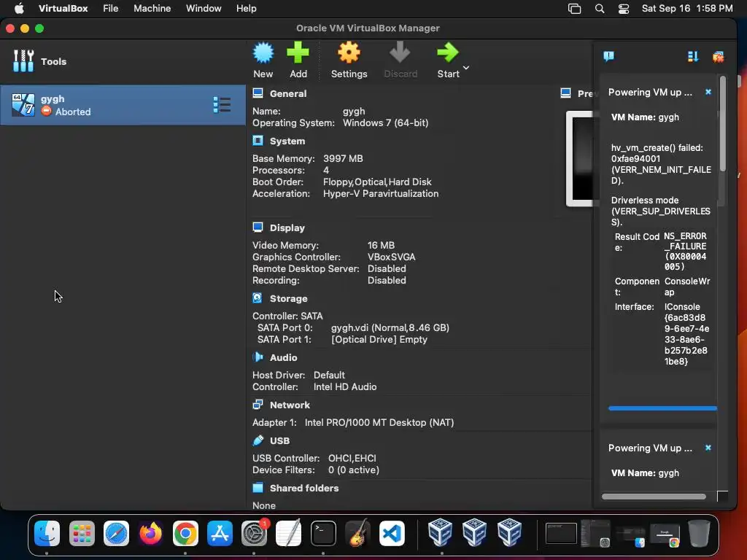Open TextEdit from the Dock
The width and height of the screenshot is (747, 560).
pos(289,533)
